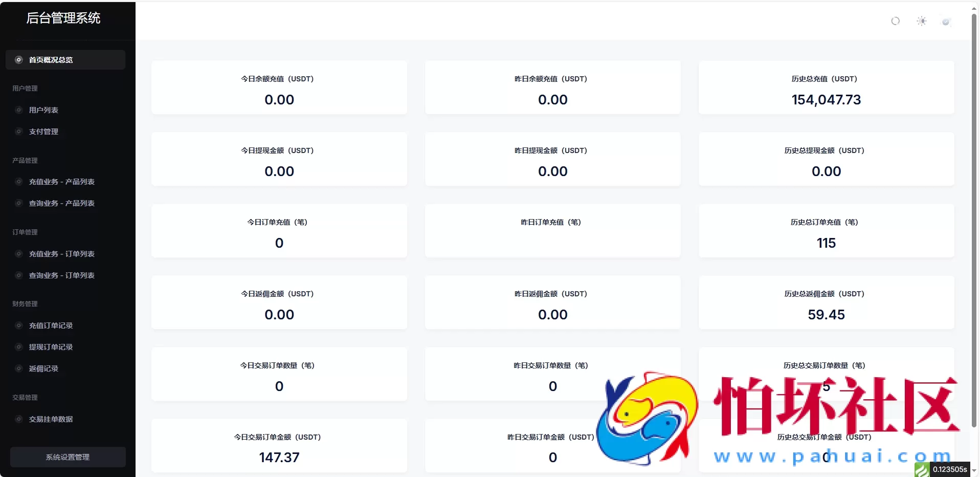Screen dimensions: 980x477
Task: Click the 后台管理系统 title logo
Action: tap(63, 18)
